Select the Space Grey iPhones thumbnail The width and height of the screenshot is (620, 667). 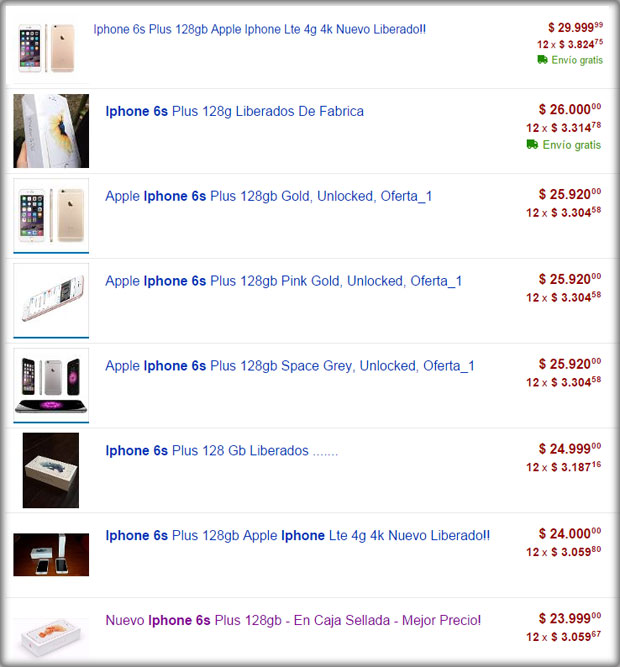click(51, 385)
